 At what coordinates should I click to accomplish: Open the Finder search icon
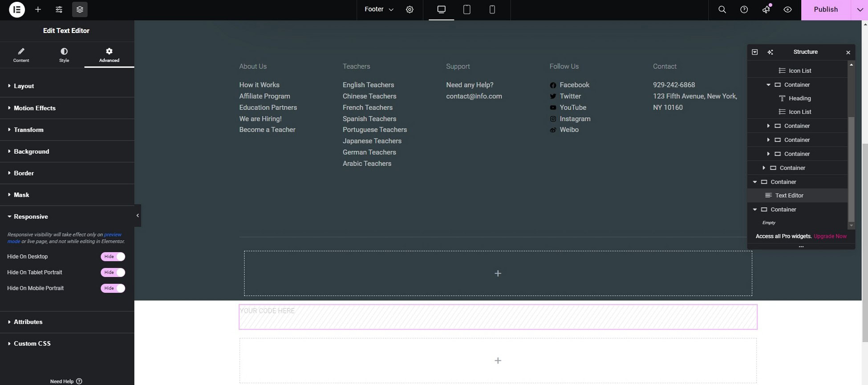tap(722, 9)
